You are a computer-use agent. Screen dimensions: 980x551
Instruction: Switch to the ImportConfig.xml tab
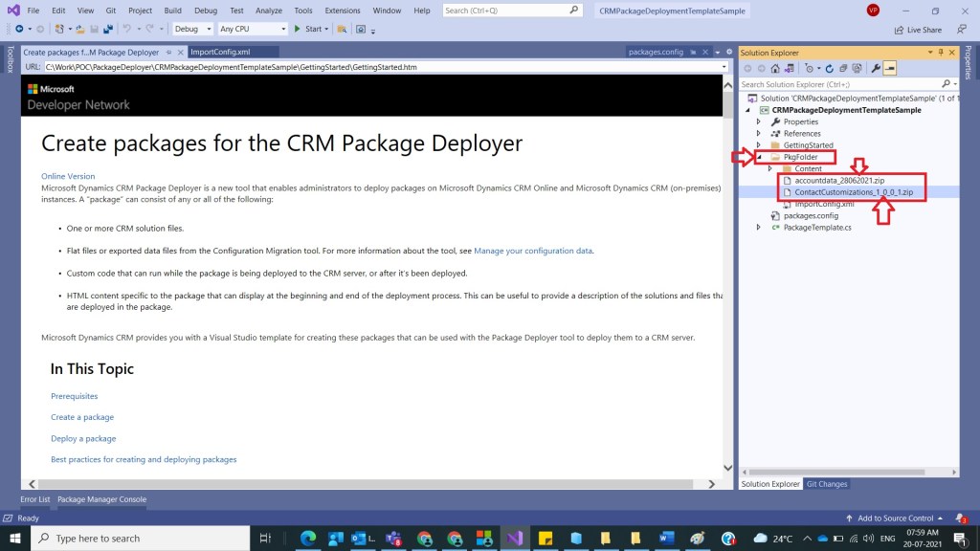coord(222,53)
